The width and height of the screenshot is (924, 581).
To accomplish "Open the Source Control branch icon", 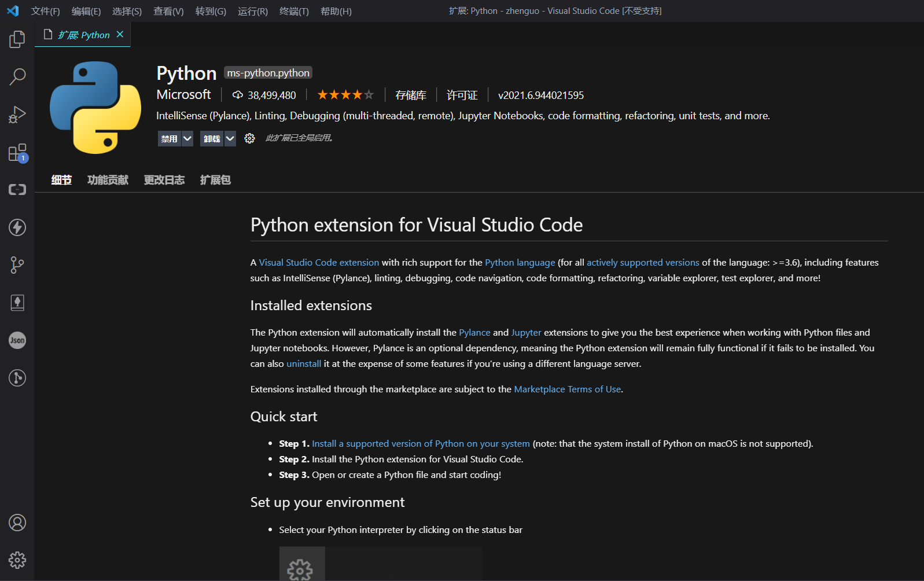I will pyautogui.click(x=17, y=265).
